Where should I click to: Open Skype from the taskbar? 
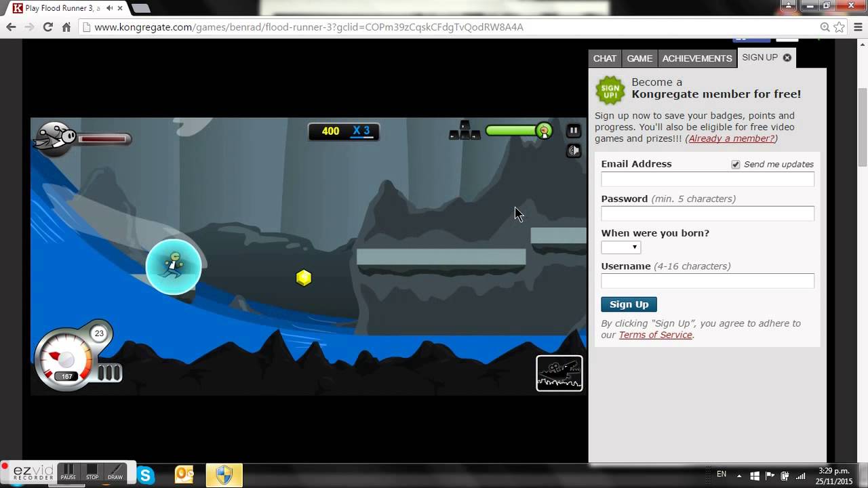[x=146, y=475]
